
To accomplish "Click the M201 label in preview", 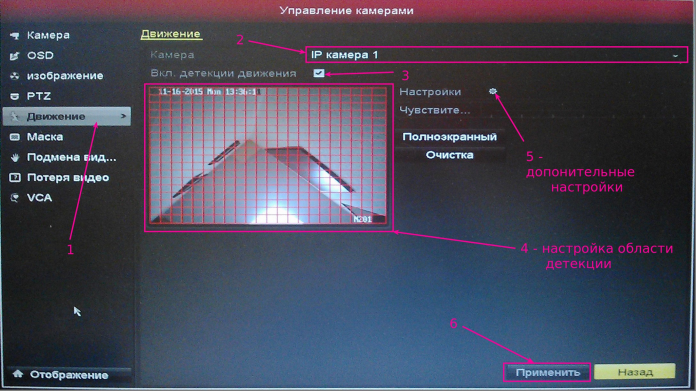I will pyautogui.click(x=363, y=219).
